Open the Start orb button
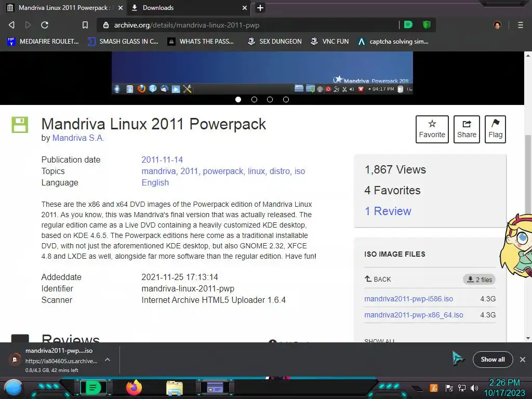 click(13, 388)
